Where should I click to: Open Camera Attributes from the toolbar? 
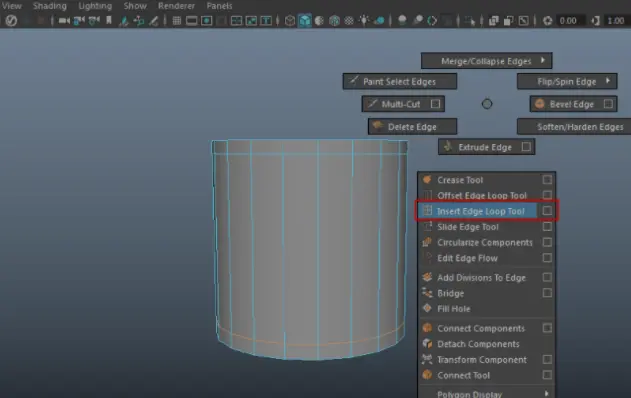(94, 21)
